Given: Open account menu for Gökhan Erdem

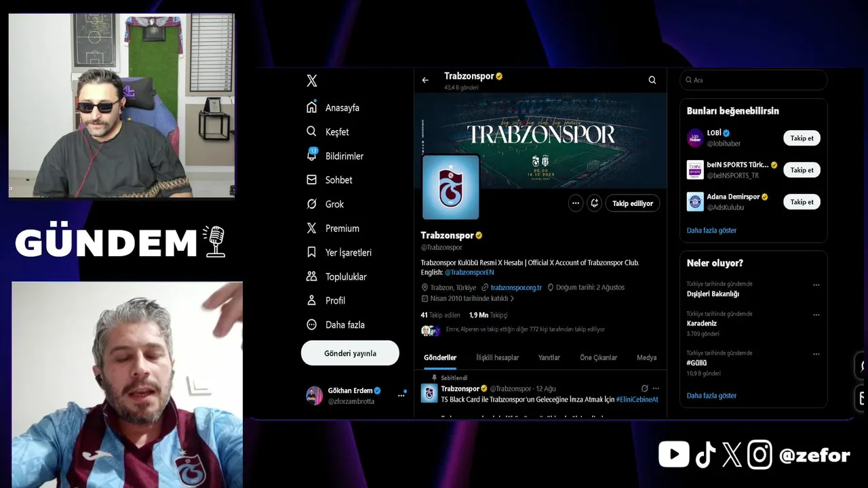Looking at the screenshot, I should (356, 395).
